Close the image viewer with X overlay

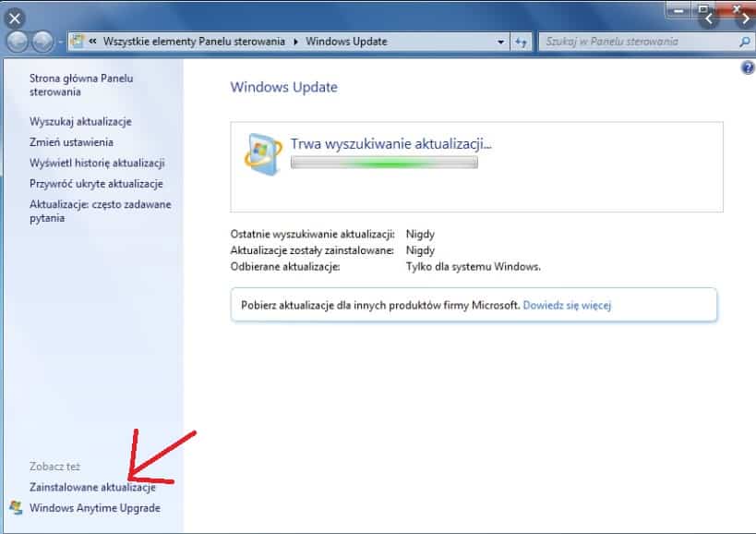pos(15,18)
